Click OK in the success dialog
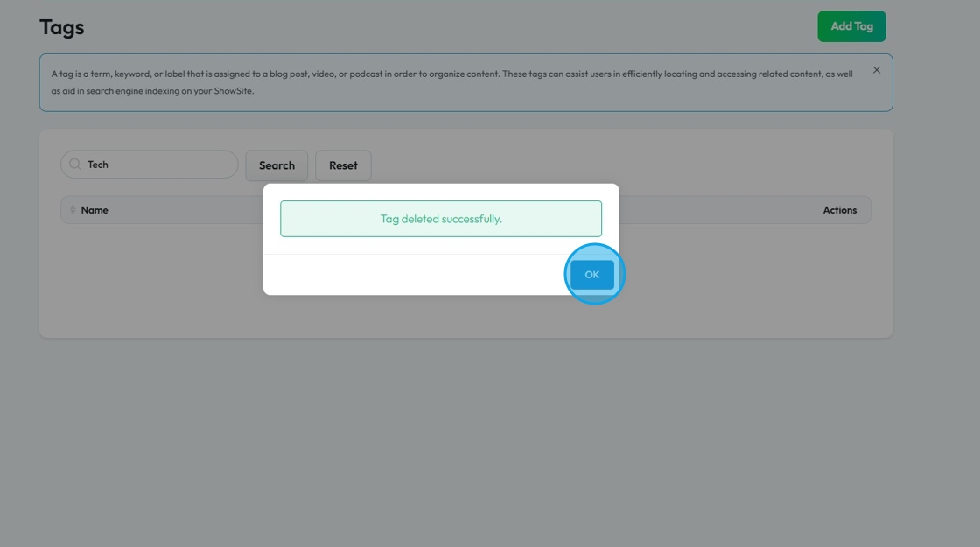 [x=591, y=275]
